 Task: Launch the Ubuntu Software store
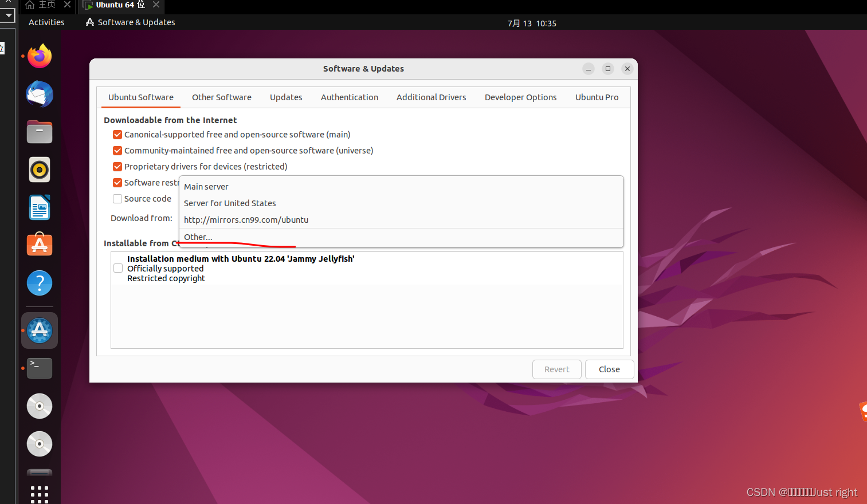pyautogui.click(x=39, y=245)
